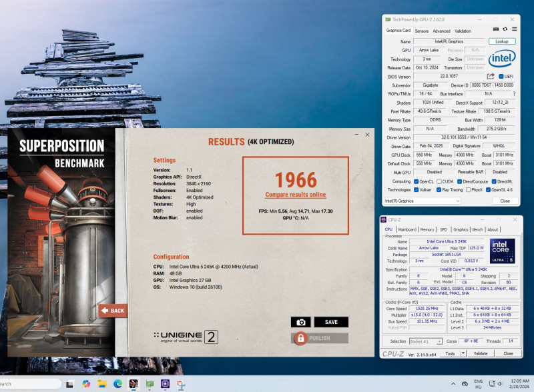Click the Intel Core Ultra 5 badge in CPU-Z
Screen dimensions: 534x392
coord(503,251)
